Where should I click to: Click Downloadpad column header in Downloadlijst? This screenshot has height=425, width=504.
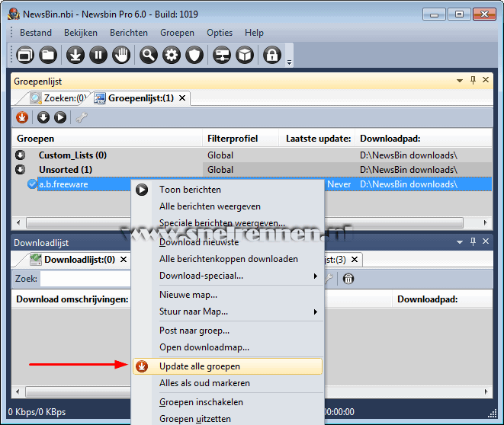click(442, 299)
